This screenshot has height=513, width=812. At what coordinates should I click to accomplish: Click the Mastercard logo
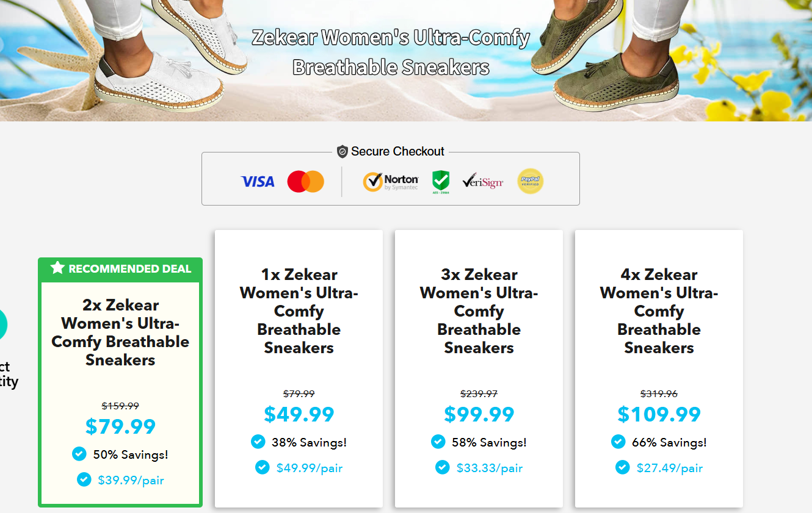[305, 182]
